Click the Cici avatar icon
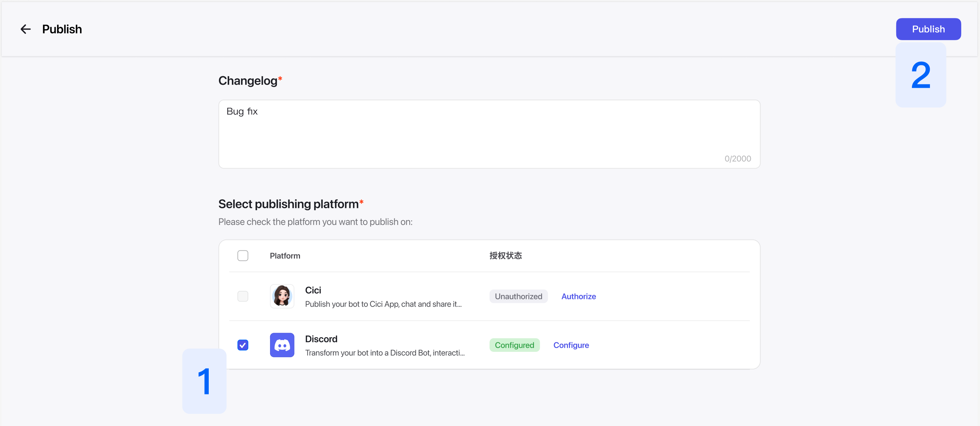The width and height of the screenshot is (980, 426). pos(282,296)
